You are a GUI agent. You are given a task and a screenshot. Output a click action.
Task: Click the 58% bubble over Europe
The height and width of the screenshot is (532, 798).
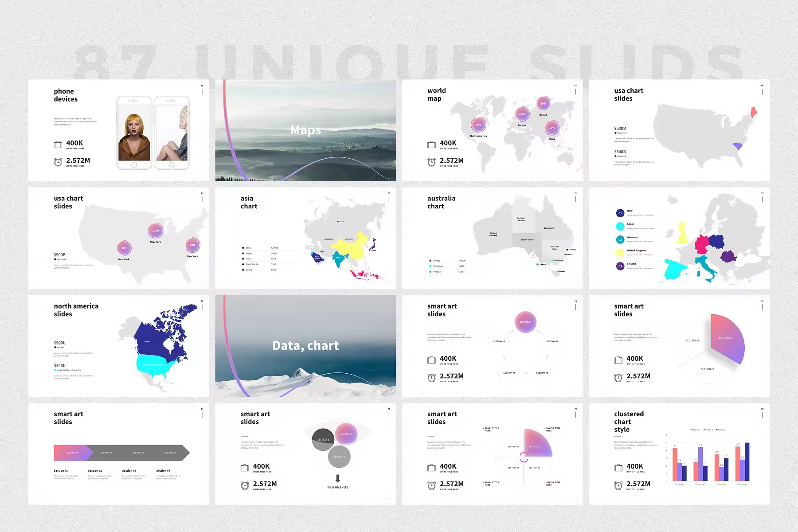point(522,114)
